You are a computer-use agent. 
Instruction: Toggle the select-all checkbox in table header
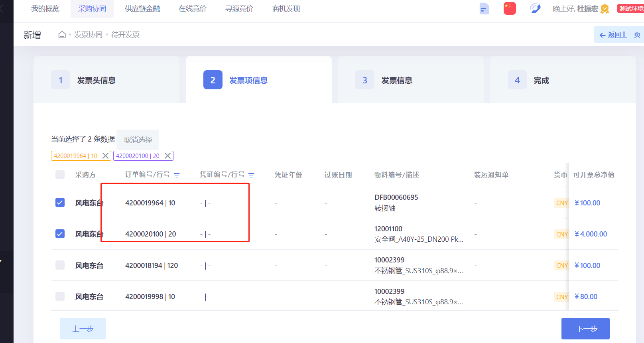pos(60,175)
